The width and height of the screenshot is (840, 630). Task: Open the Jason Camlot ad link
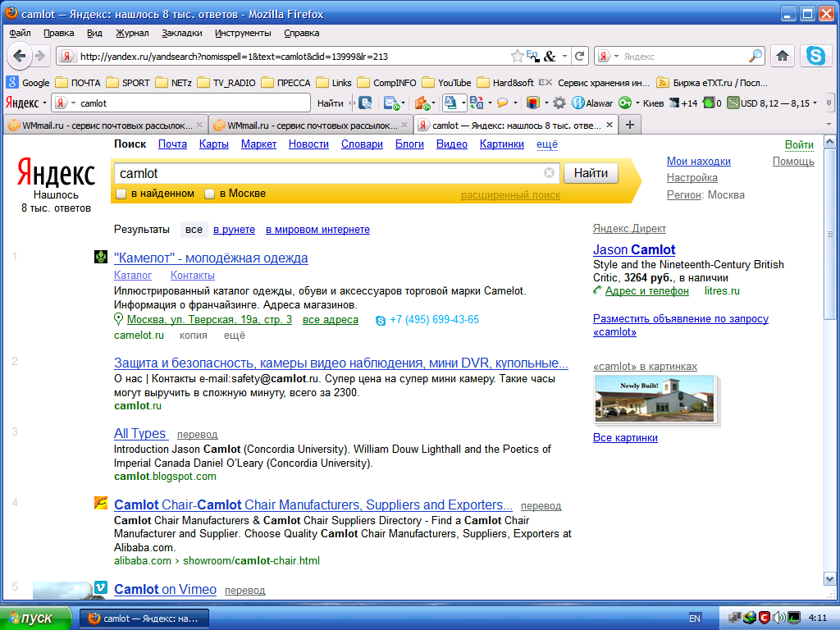point(634,249)
